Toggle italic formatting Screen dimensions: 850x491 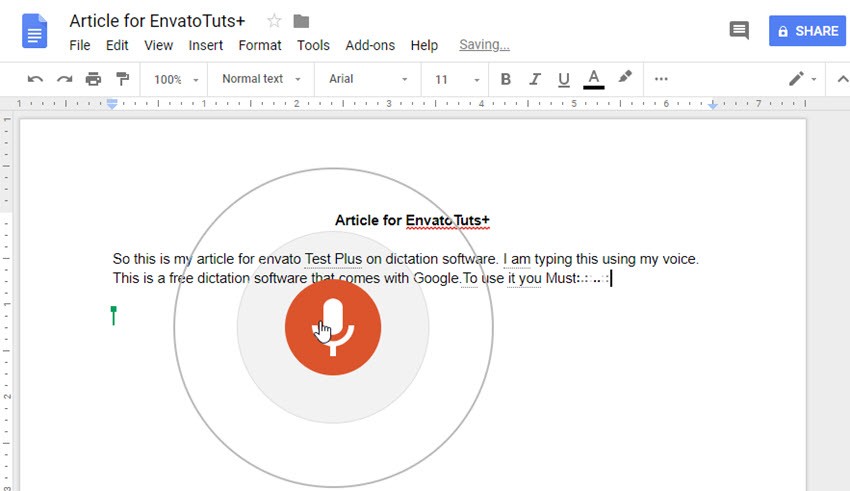(x=534, y=79)
